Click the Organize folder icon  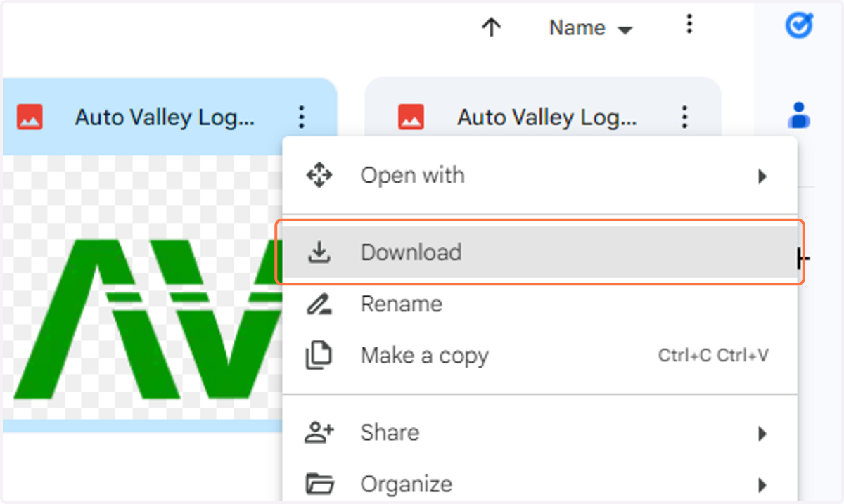click(x=319, y=484)
